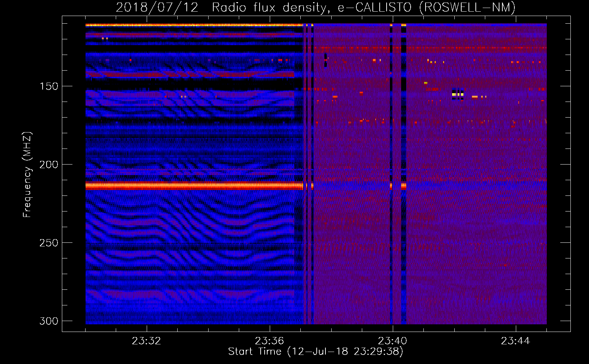Screen dimensions: 589x364
Task: Click the 150 frequency tick label
Action: (49, 86)
